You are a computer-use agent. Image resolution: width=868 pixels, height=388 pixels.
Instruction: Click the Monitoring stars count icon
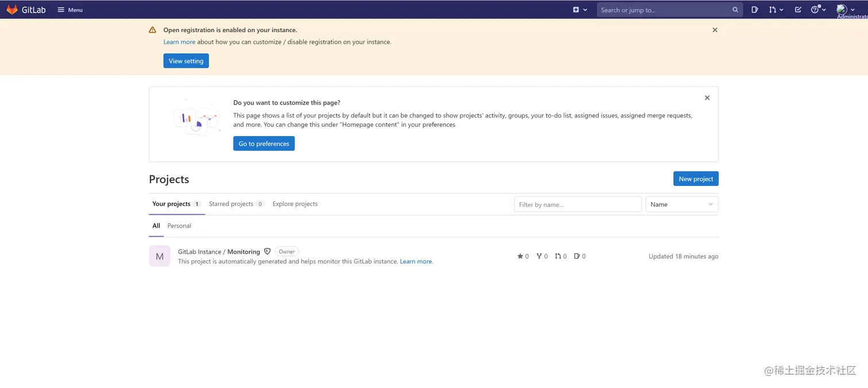tap(523, 257)
